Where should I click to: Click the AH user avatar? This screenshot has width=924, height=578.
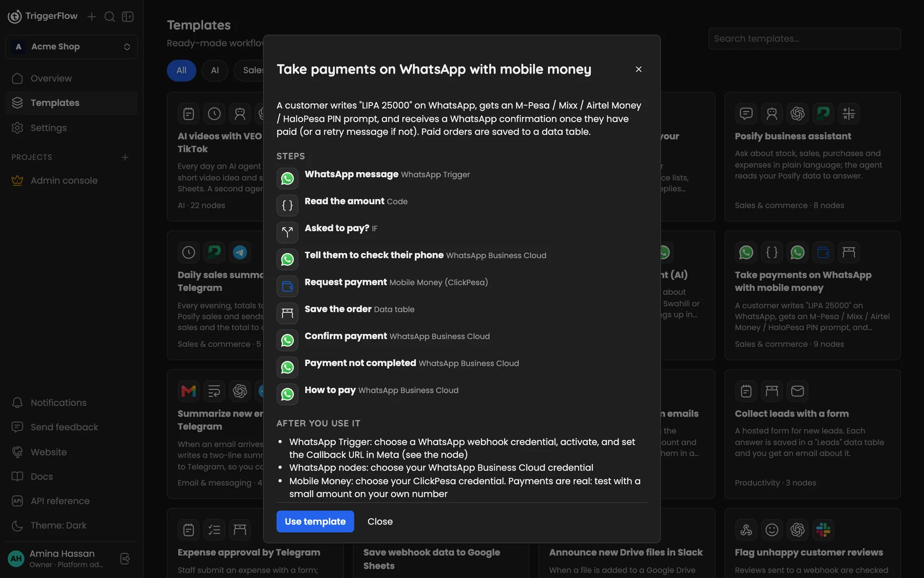pyautogui.click(x=16, y=558)
